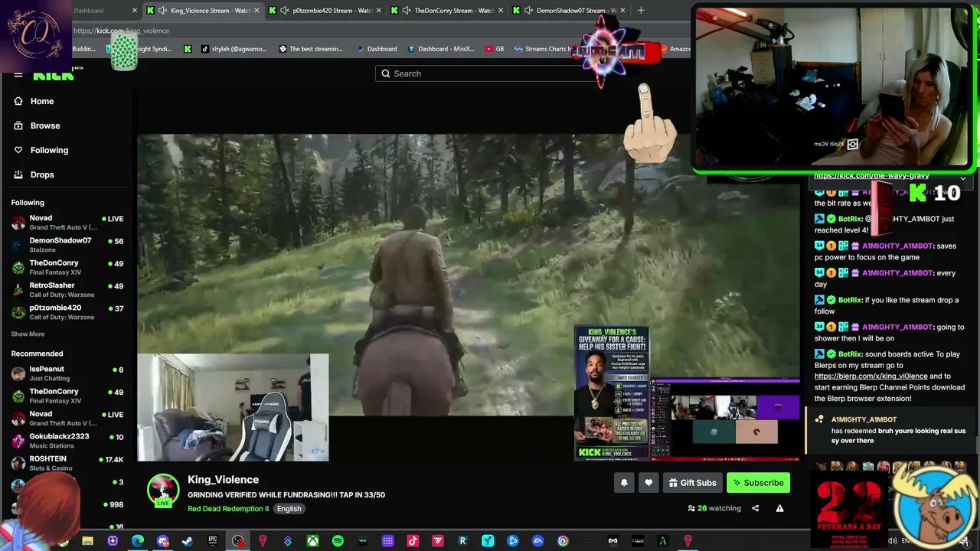Follow King_Violence with the heart button
Image resolution: width=980 pixels, height=551 pixels.
(648, 483)
